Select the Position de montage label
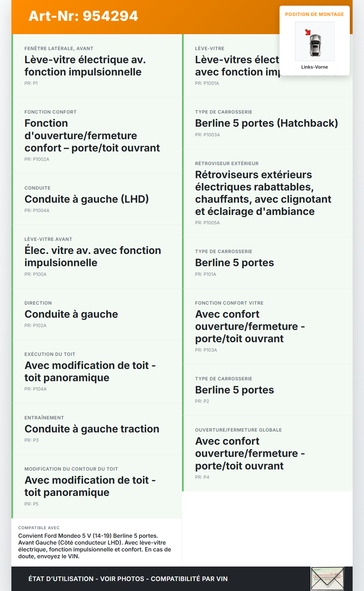Viewport: 364px width, 591px height. point(314,14)
